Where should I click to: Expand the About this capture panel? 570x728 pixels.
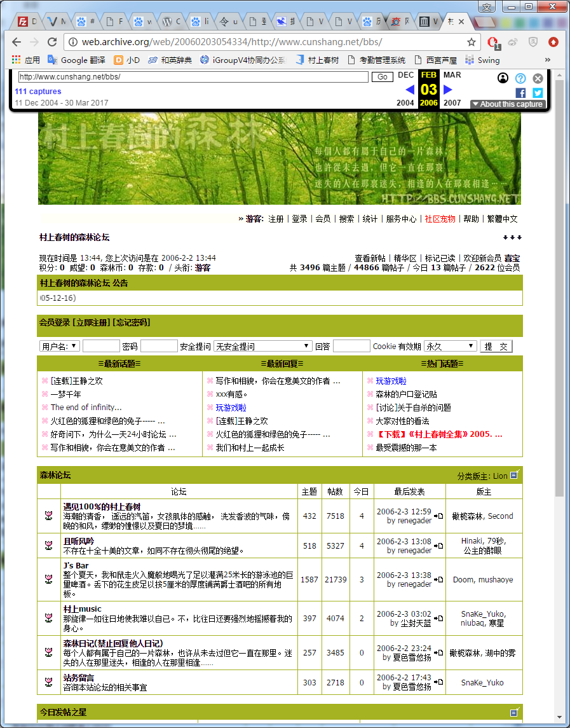(x=508, y=104)
